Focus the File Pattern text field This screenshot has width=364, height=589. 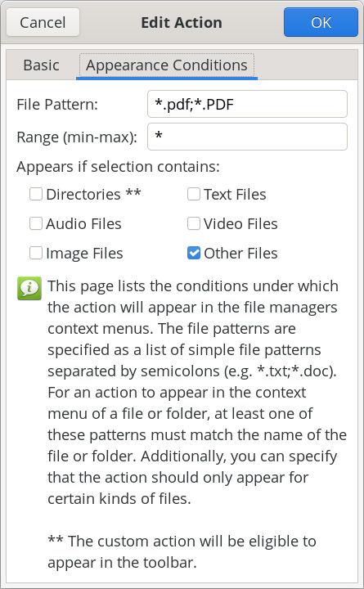click(x=247, y=104)
